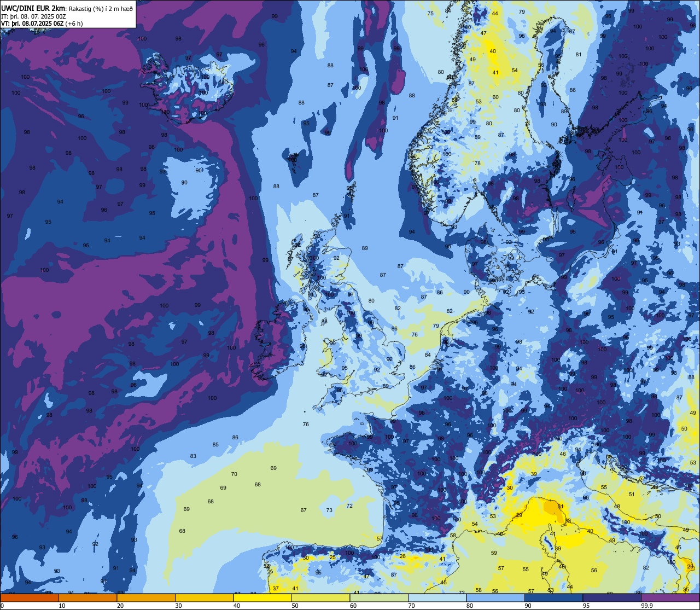Viewport: 700px width, 610px height.
Task: Click the value "37" on the bottom edge
Action: [x=276, y=589]
